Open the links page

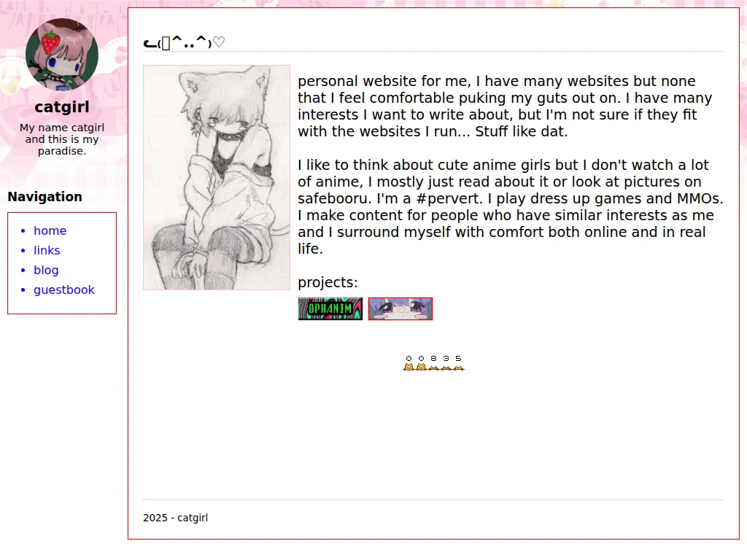pyautogui.click(x=47, y=251)
